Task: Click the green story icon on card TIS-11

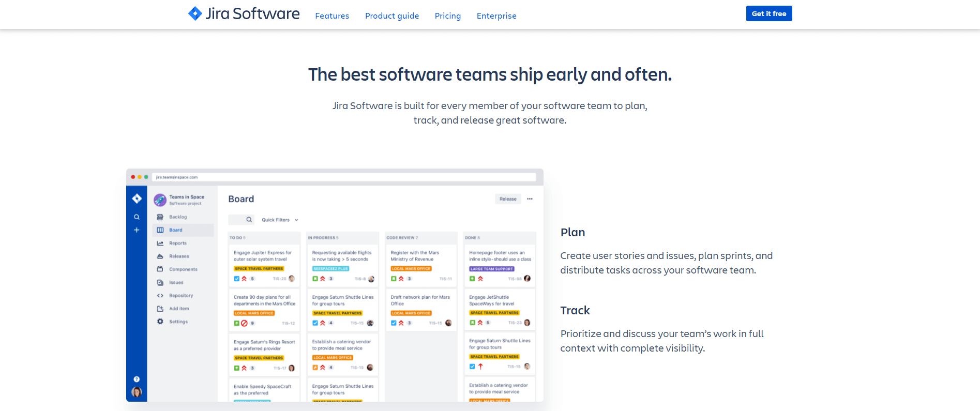Action: coord(394,279)
